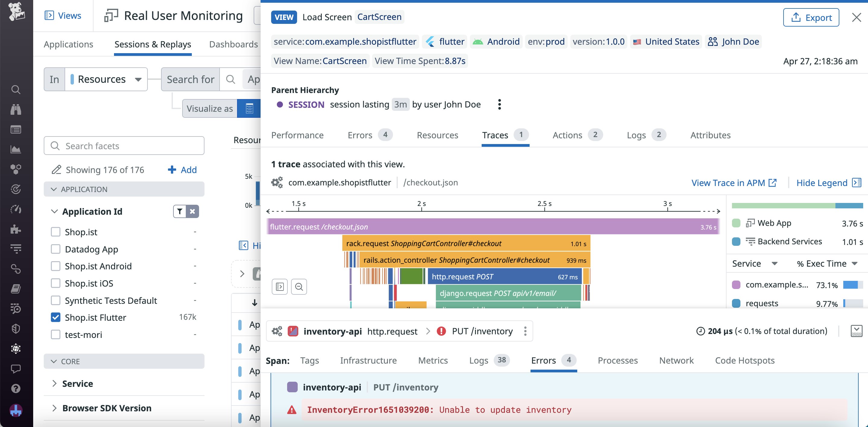Switch to the Traces tab
Image resolution: width=868 pixels, height=427 pixels.
pyautogui.click(x=495, y=135)
